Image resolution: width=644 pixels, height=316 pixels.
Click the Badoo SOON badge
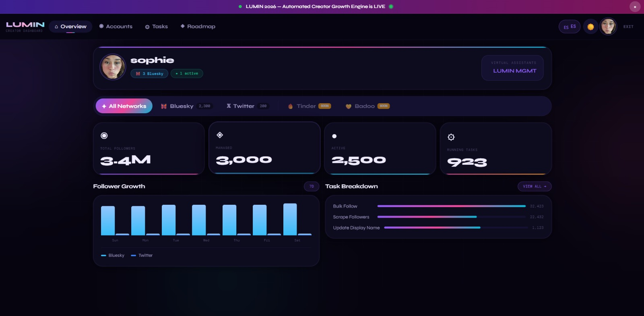pyautogui.click(x=384, y=106)
